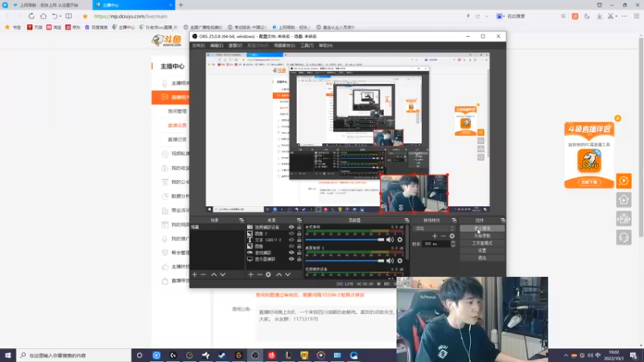Open the scene transition type dropdown
This screenshot has width=644, height=362.
435,228
